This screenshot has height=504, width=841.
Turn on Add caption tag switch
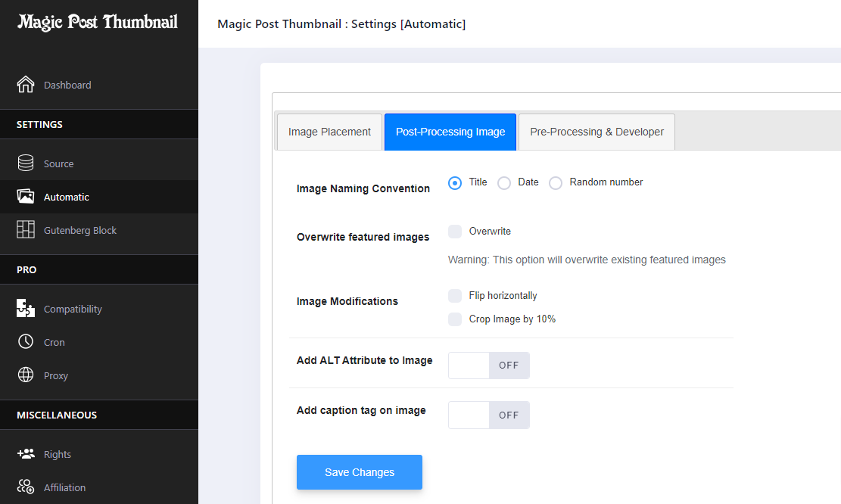tap(489, 415)
